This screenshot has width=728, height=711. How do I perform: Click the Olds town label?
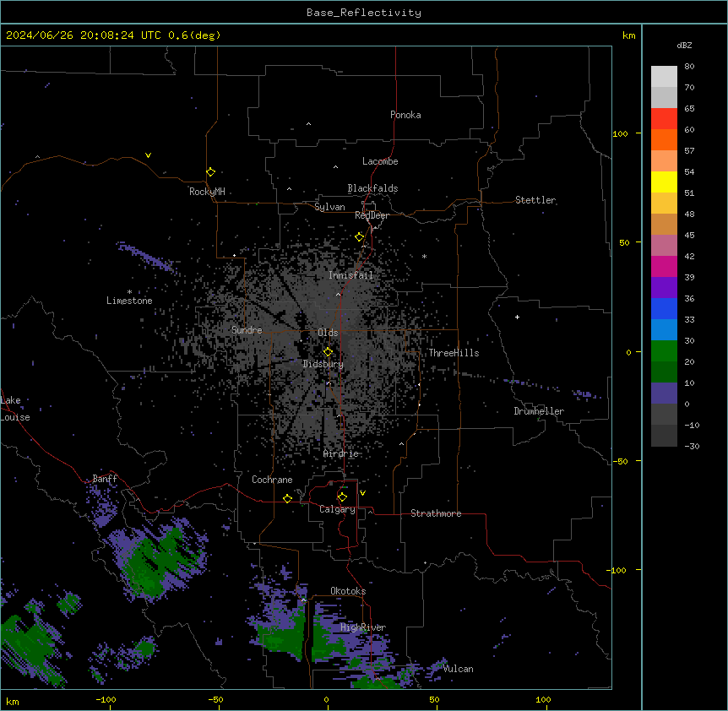click(328, 333)
